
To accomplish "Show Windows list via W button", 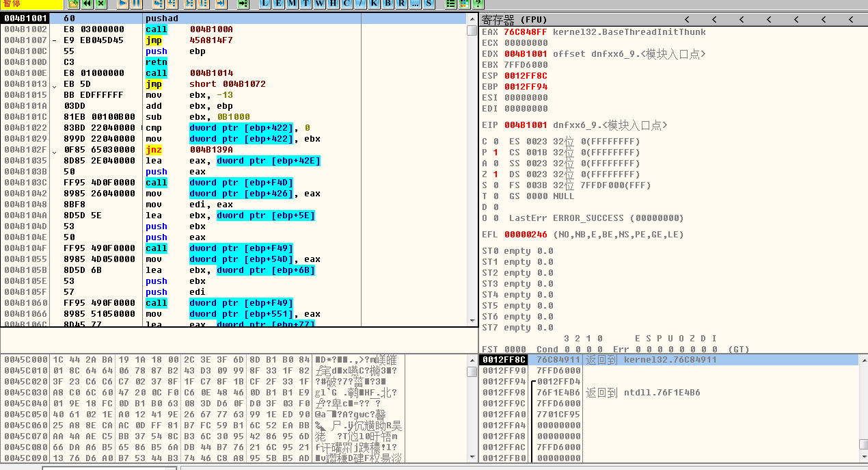I will click(x=319, y=3).
